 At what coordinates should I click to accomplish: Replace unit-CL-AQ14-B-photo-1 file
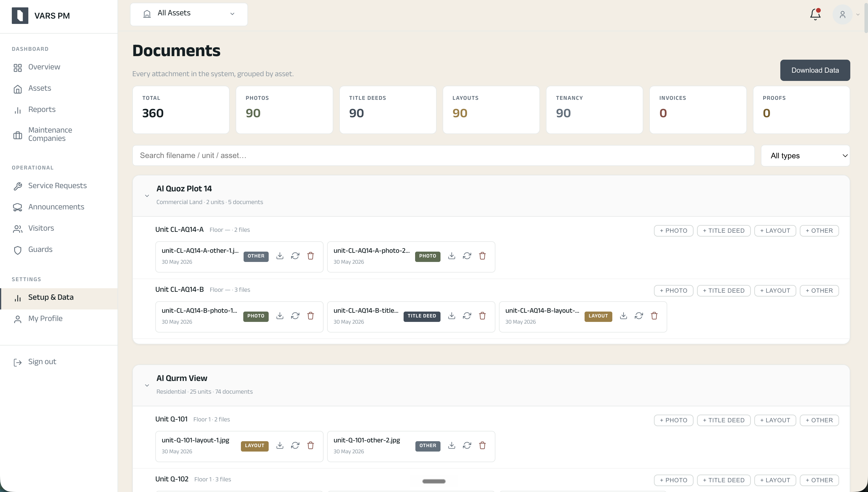pos(295,316)
